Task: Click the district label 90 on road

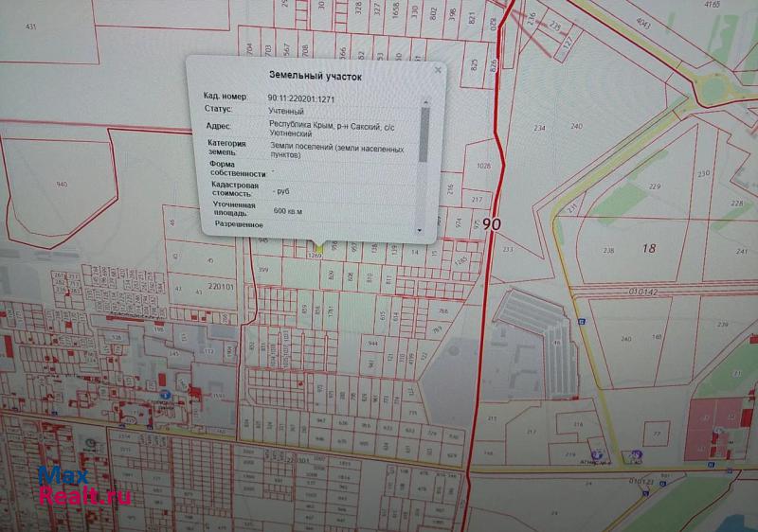Action: [x=491, y=224]
